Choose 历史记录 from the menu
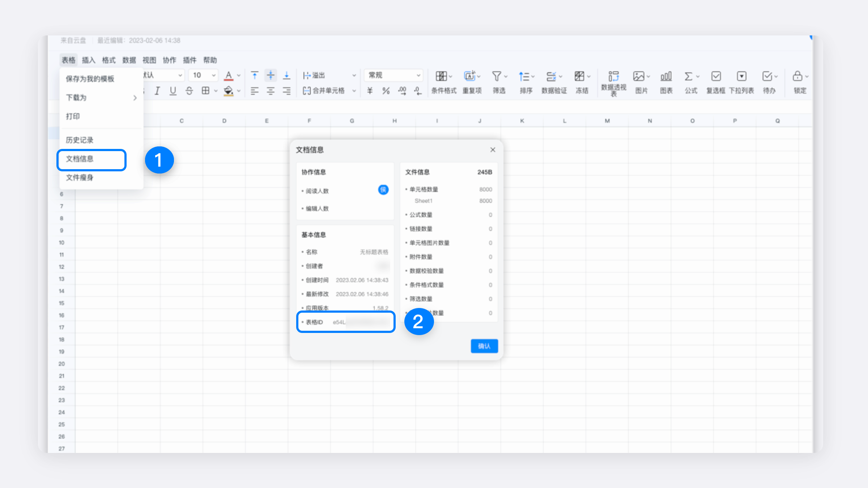 [80, 140]
